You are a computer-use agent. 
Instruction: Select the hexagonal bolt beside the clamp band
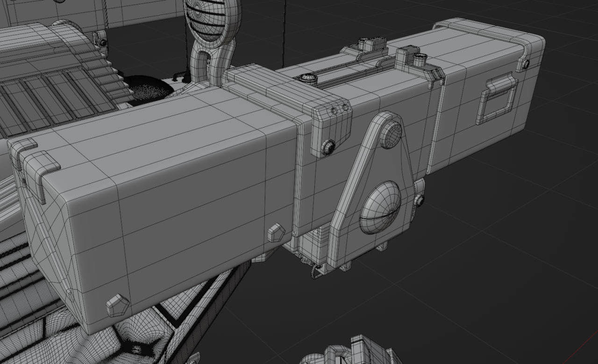tap(276, 232)
